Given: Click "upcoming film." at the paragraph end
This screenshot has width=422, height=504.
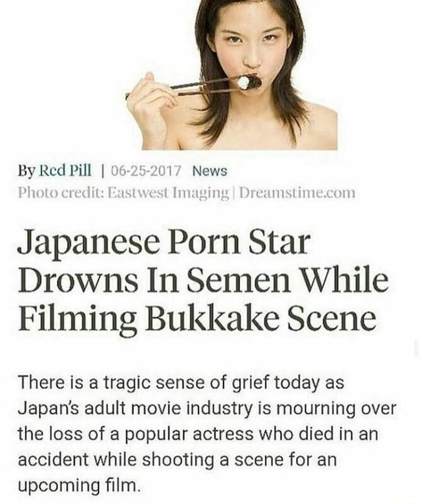Looking at the screenshot, I should click(x=79, y=486).
